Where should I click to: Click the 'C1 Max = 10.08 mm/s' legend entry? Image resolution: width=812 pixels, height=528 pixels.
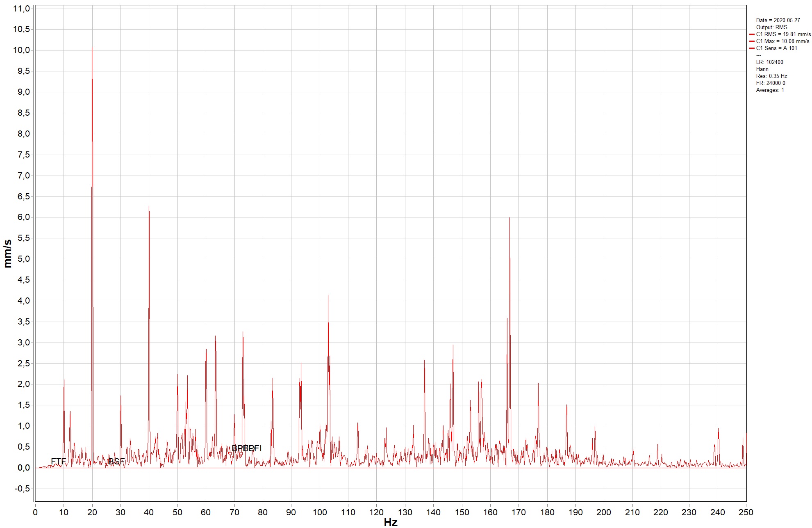pos(782,41)
